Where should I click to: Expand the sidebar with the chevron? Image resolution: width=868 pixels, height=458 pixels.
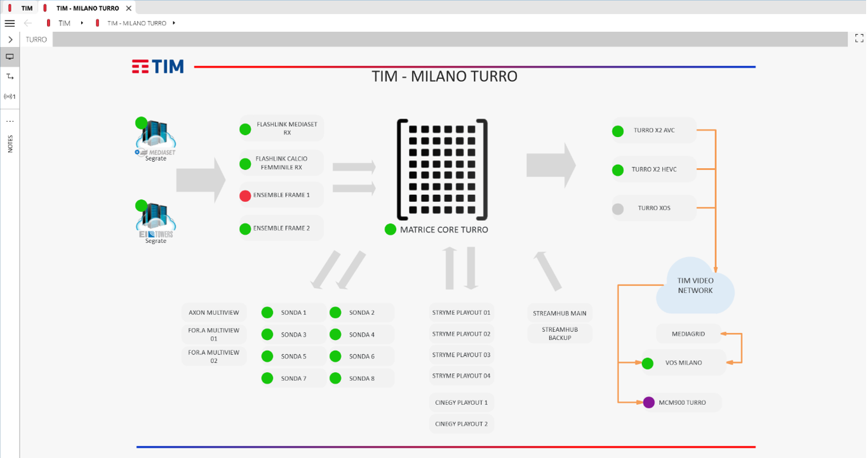pos(10,39)
